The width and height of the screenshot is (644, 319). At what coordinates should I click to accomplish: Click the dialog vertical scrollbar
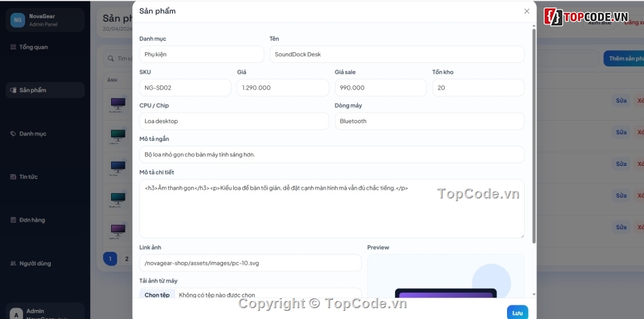[534, 135]
